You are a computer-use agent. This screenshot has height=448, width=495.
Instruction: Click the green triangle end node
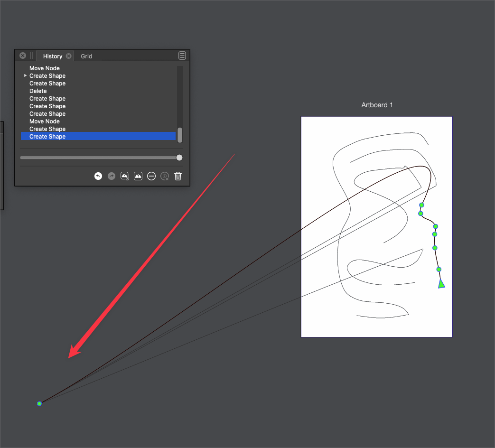(x=441, y=284)
